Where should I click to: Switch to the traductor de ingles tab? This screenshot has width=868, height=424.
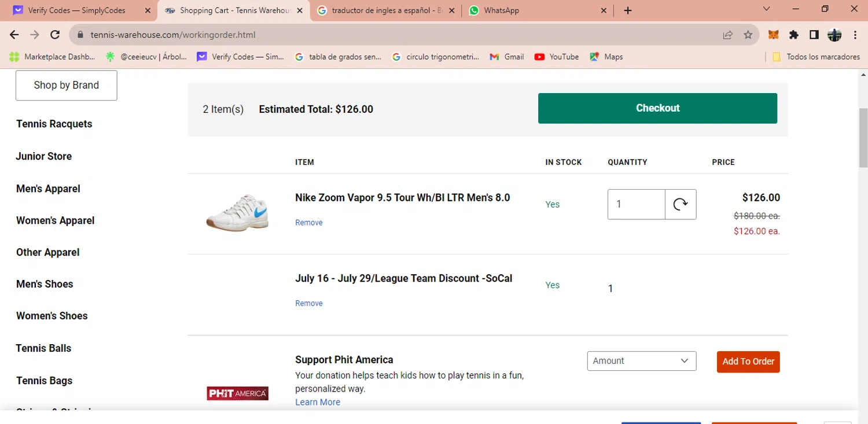pos(386,10)
